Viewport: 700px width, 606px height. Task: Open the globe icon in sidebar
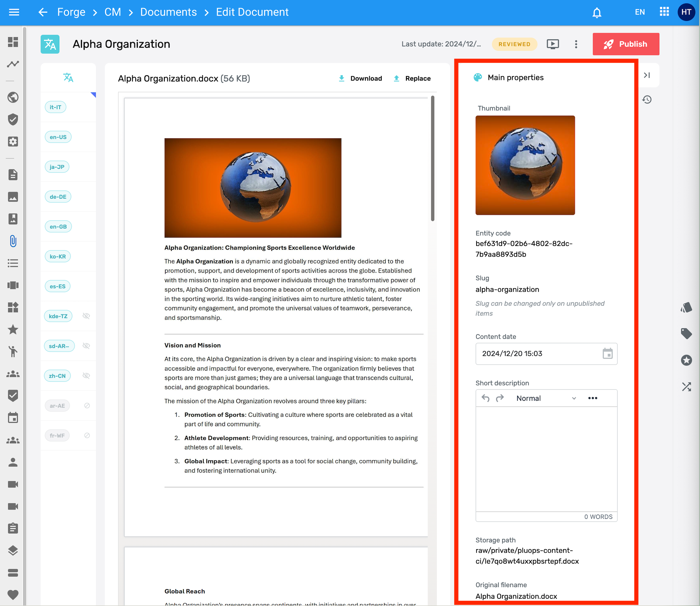[13, 97]
